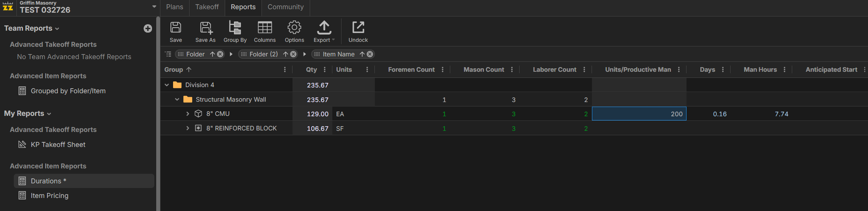Undock the report panel
This screenshot has height=211, width=868.
[358, 31]
